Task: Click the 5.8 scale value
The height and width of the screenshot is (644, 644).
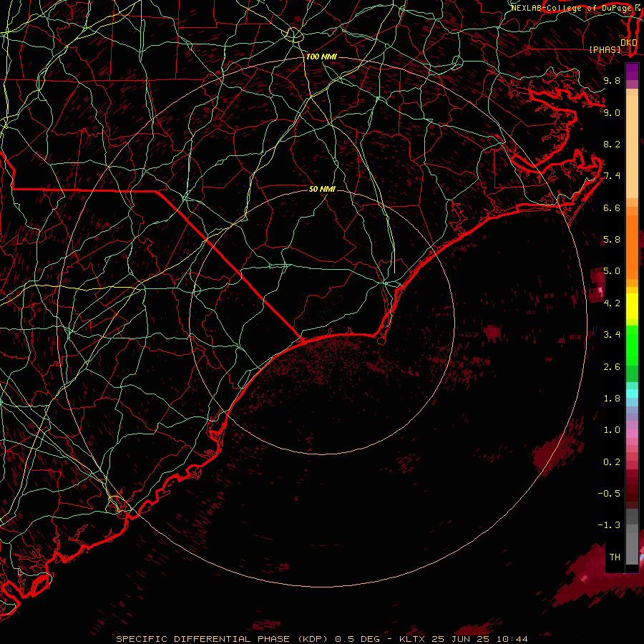Action: pos(612,240)
